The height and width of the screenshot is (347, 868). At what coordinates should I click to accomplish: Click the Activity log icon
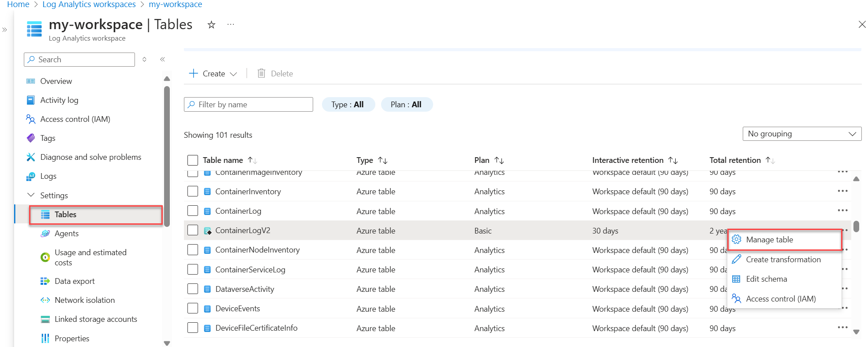30,100
